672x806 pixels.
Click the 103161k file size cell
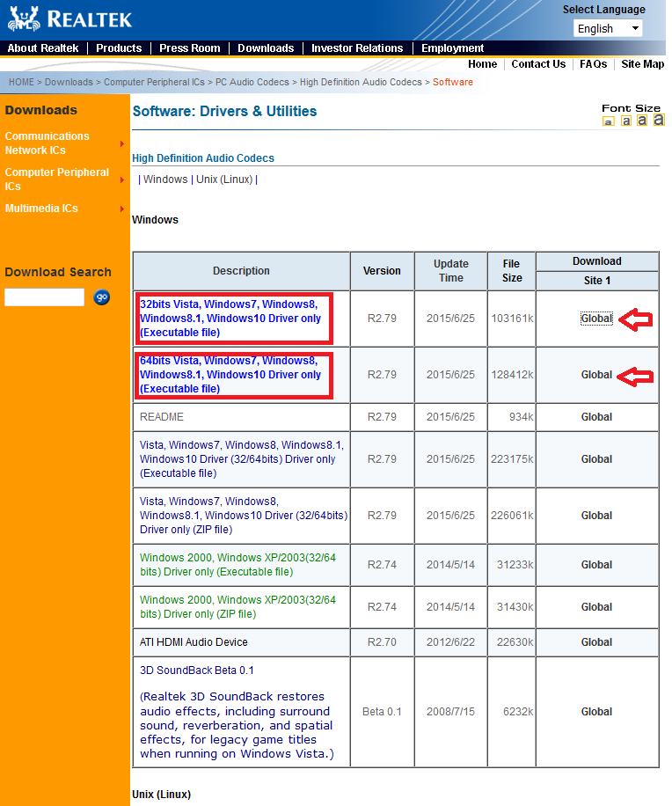tap(512, 319)
